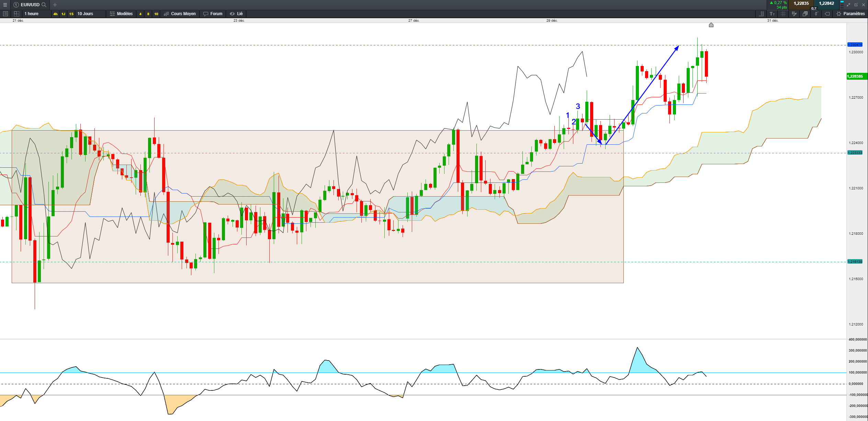Open the 1 heure timeframe dropdown

coord(36,14)
